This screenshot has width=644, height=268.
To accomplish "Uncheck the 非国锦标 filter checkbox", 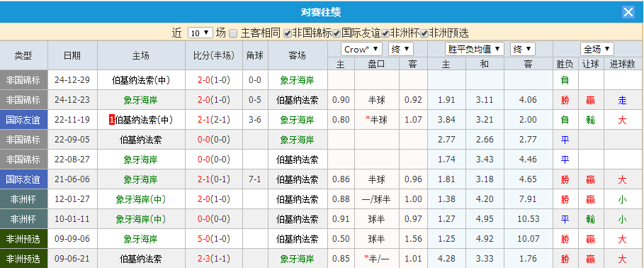I will coord(288,33).
